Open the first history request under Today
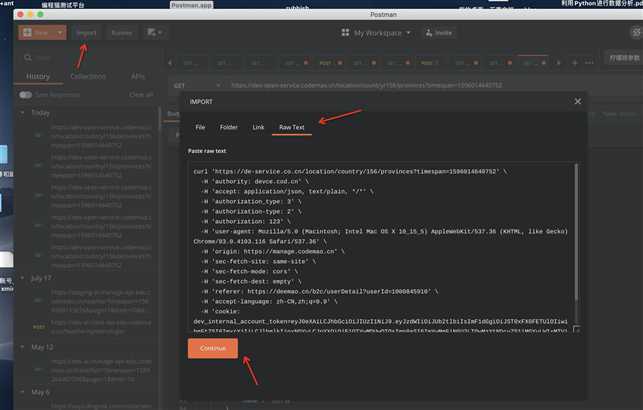The width and height of the screenshot is (643, 410). 92,136
